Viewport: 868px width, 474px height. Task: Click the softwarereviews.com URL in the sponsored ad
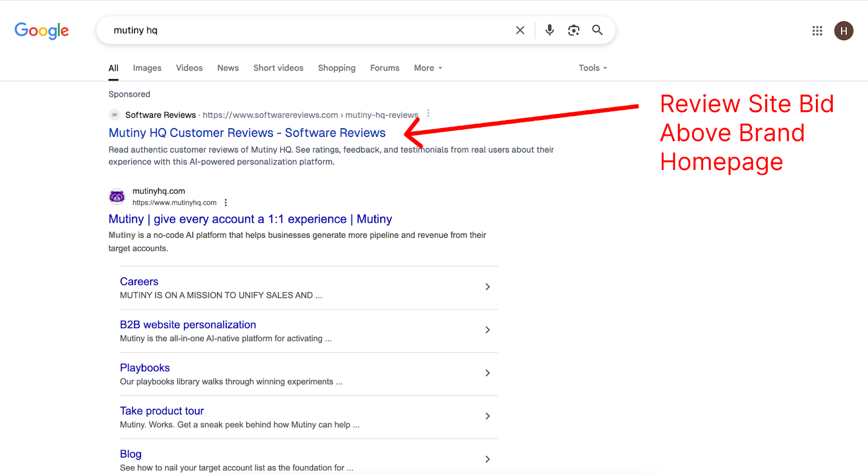tap(310, 115)
